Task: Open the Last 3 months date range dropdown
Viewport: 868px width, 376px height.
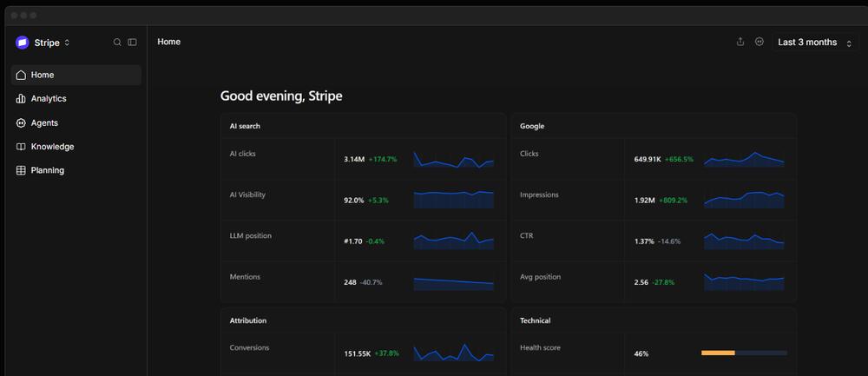Action: (815, 42)
